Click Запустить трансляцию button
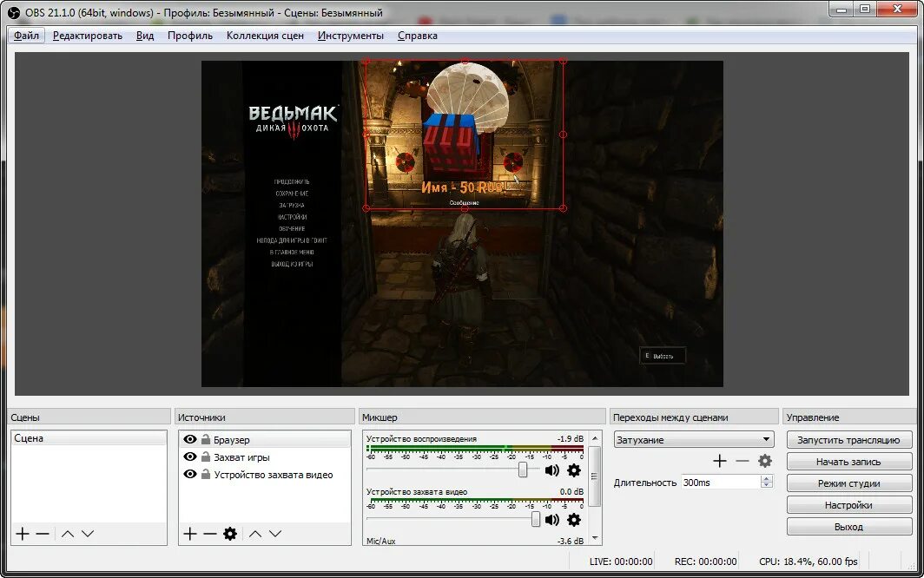The width and height of the screenshot is (924, 578). point(848,440)
